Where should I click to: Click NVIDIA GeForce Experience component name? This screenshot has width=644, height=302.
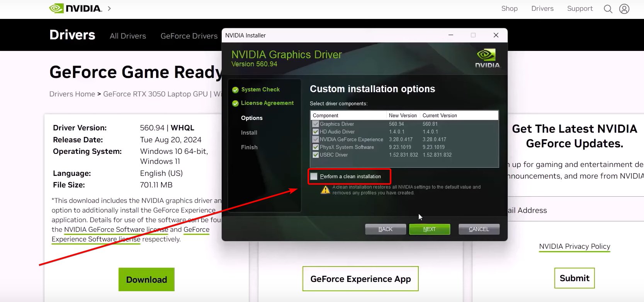(352, 139)
